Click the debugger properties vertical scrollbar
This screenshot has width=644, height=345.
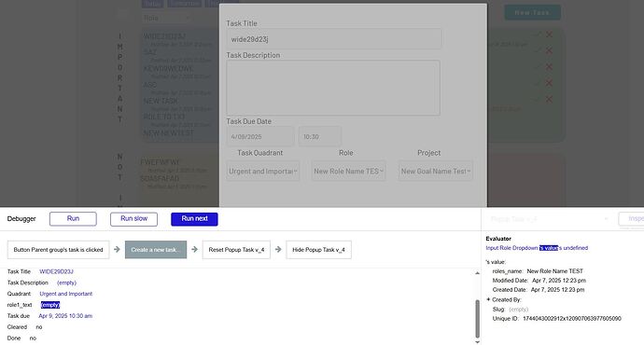pos(477,318)
